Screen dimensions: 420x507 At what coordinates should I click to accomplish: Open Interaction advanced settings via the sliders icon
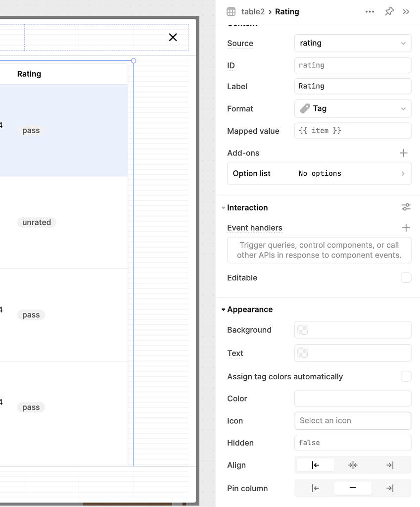pyautogui.click(x=406, y=207)
